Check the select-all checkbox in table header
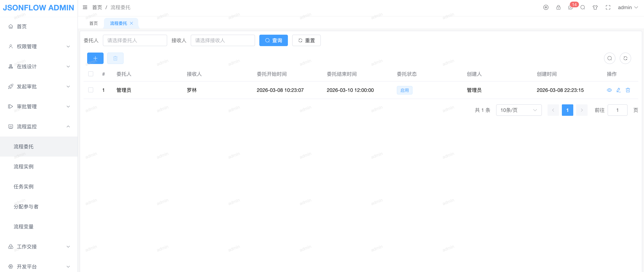Screen dimensions: 644x272 tap(91, 74)
